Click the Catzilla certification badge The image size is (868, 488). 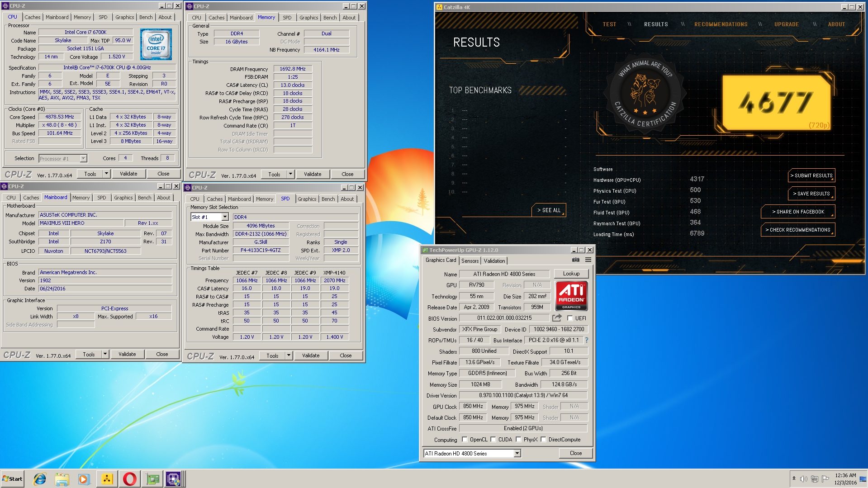click(645, 94)
